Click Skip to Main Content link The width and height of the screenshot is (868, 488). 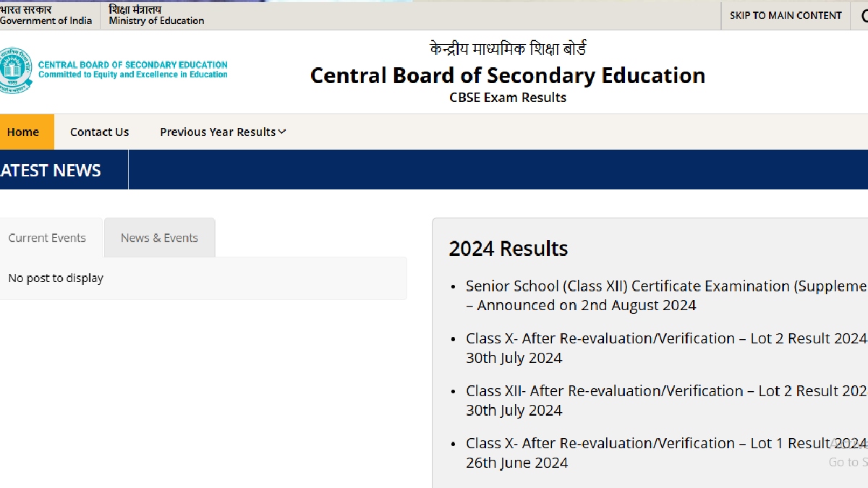(x=786, y=15)
